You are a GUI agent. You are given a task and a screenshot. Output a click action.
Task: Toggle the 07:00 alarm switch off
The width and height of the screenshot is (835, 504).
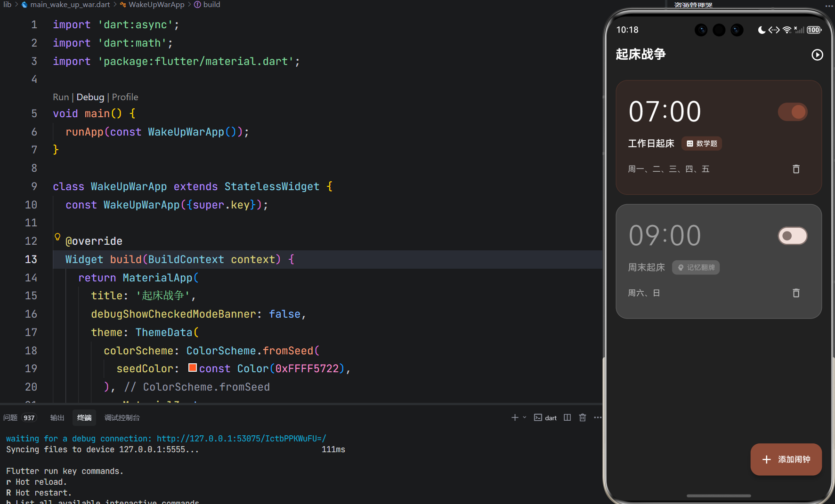click(793, 112)
